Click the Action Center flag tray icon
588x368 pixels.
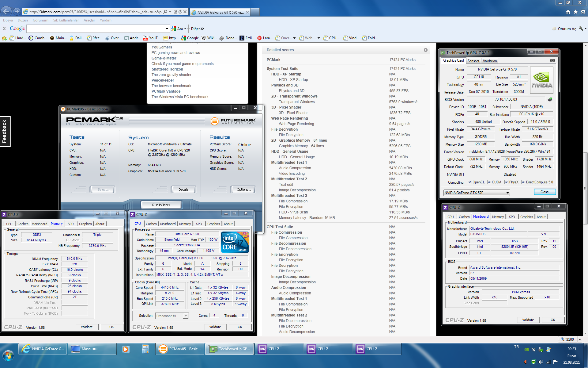(556, 362)
